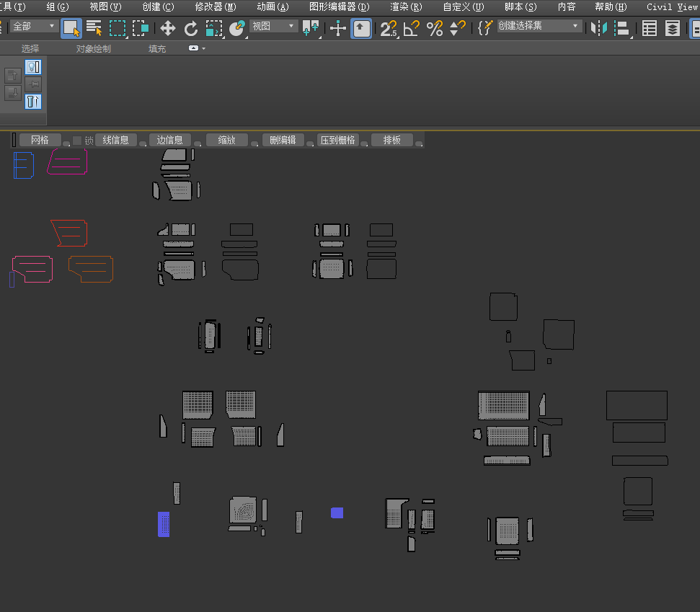
Task: Toggle 2.5D Snaps button
Action: pos(389,29)
